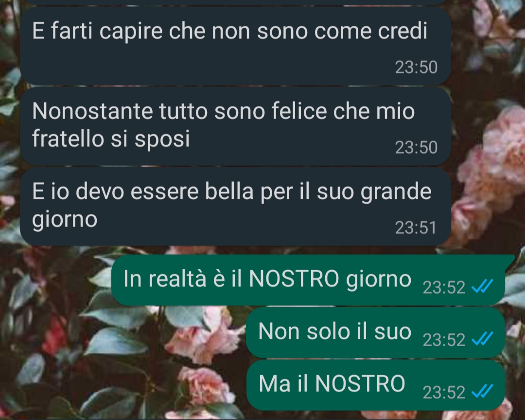Tap 23:50 timestamp of 'E farti capire' message
Screen dimensions: 525x420
416,67
